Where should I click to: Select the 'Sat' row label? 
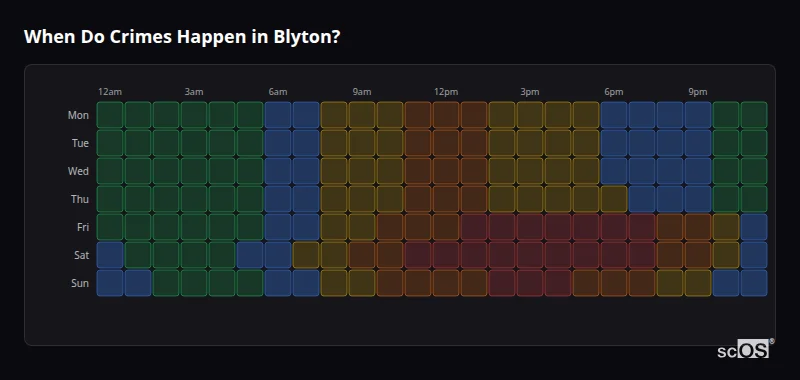pos(81,256)
